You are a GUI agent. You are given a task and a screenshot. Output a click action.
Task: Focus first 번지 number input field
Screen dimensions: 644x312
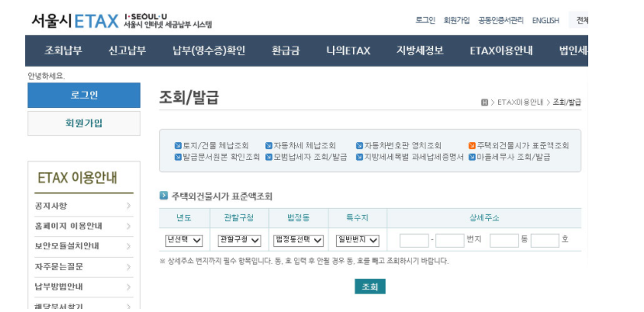[x=414, y=240]
